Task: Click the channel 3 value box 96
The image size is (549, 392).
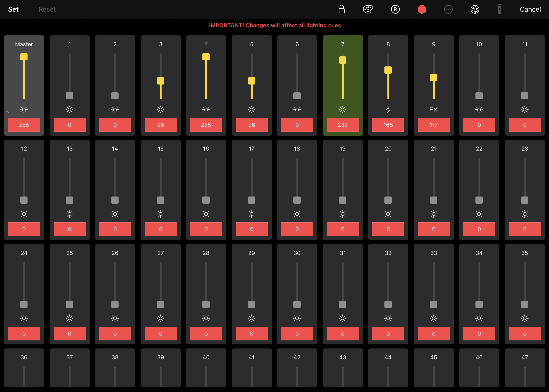Action: click(x=160, y=125)
